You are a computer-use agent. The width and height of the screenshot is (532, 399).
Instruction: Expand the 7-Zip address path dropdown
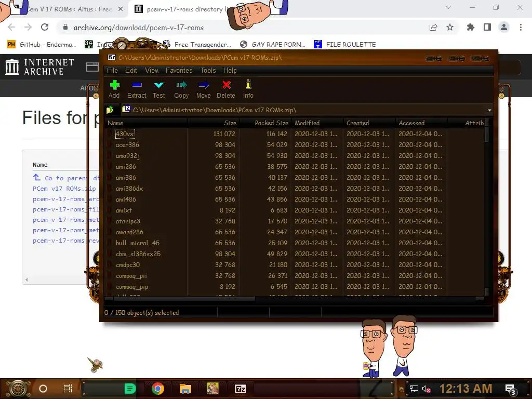point(489,110)
